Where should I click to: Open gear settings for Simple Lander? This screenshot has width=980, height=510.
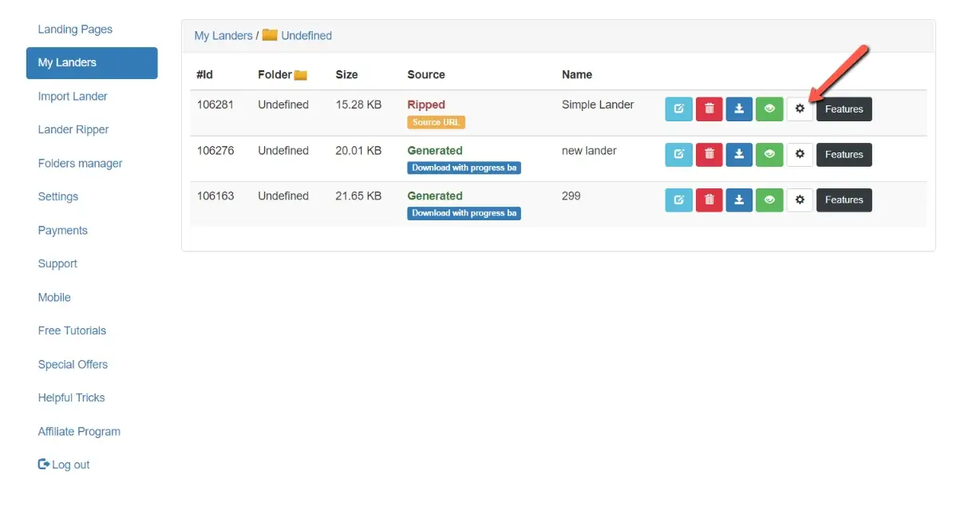[x=800, y=109]
